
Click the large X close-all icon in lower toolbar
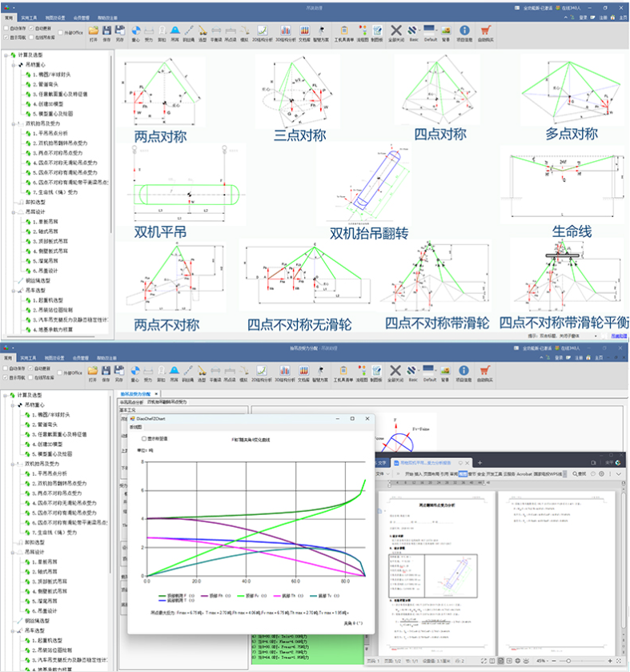tap(395, 370)
